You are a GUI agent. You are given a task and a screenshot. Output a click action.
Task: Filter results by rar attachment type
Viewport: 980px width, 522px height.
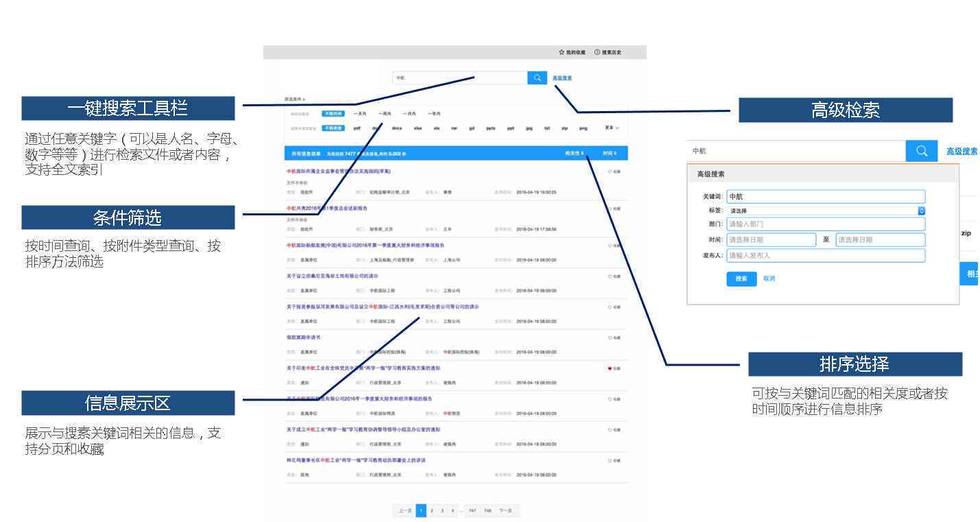tap(454, 128)
